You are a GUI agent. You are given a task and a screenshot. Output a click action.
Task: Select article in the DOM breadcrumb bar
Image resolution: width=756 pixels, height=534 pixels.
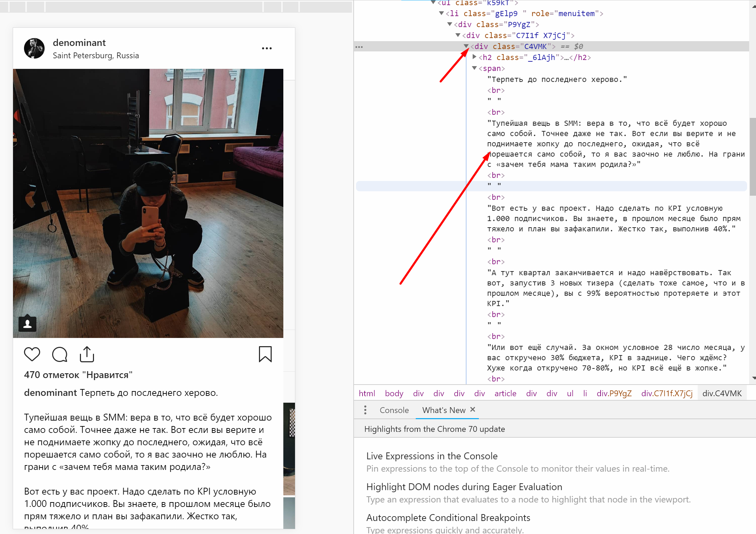click(505, 393)
